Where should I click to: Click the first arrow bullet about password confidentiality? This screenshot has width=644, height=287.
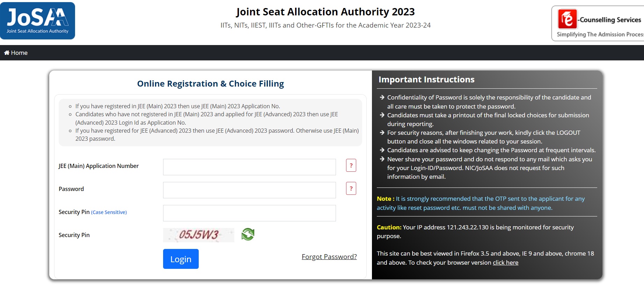382,97
